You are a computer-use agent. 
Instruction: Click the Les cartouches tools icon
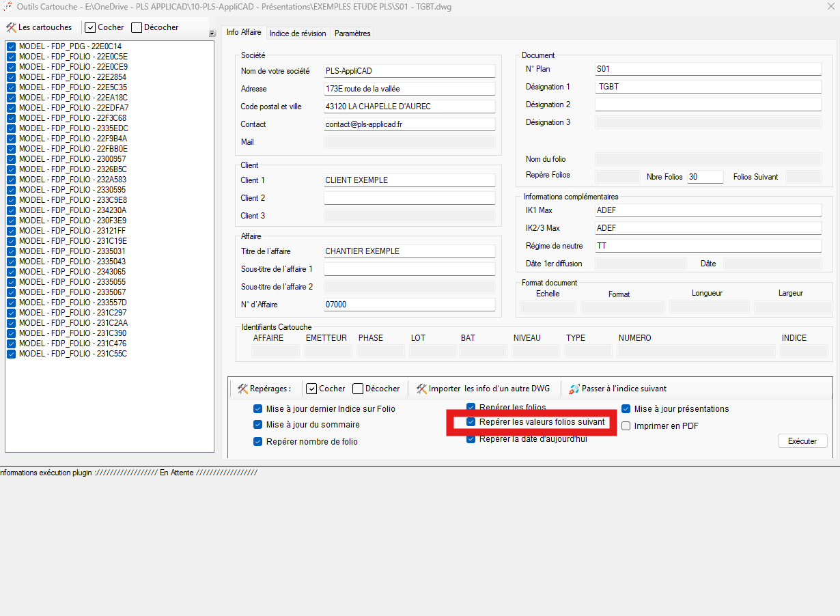[11, 27]
